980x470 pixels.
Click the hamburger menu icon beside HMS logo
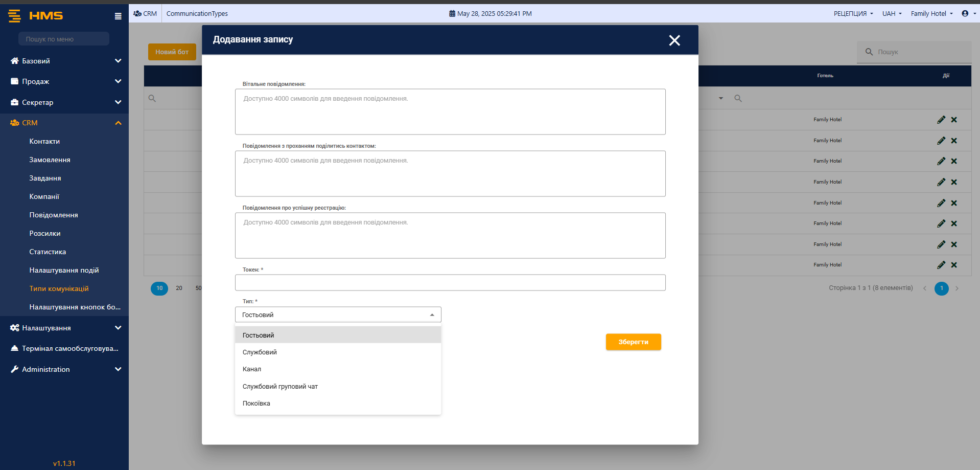point(118,16)
